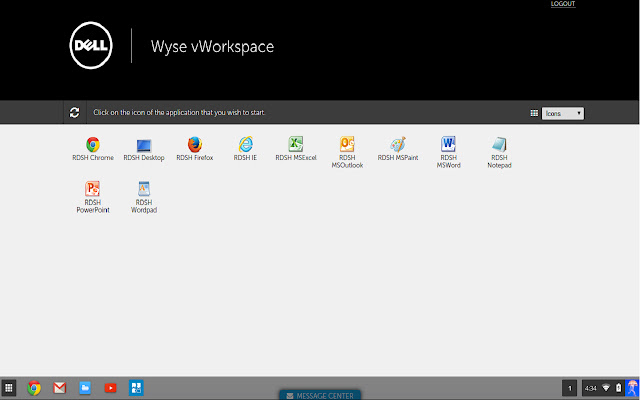Open the RDSH MSWord icon
This screenshot has width=640, height=400.
coord(448,144)
